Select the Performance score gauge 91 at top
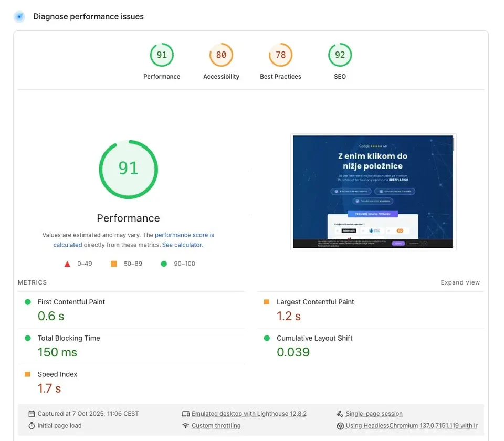Image resolution: width=504 pixels, height=441 pixels. coord(162,55)
